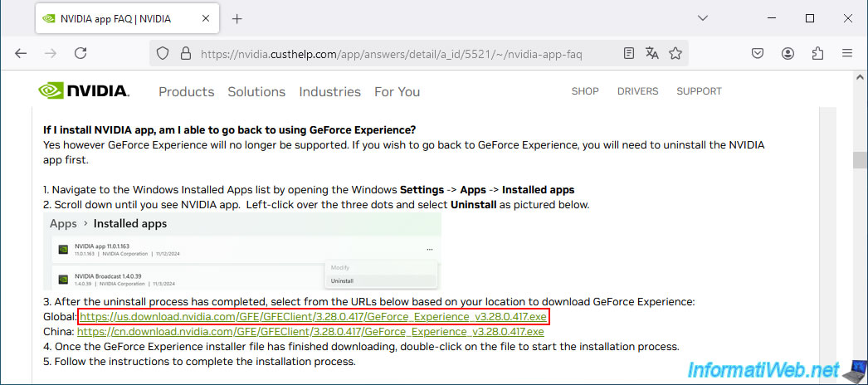Click the browser Forward arrow
The image size is (868, 385).
(x=51, y=53)
